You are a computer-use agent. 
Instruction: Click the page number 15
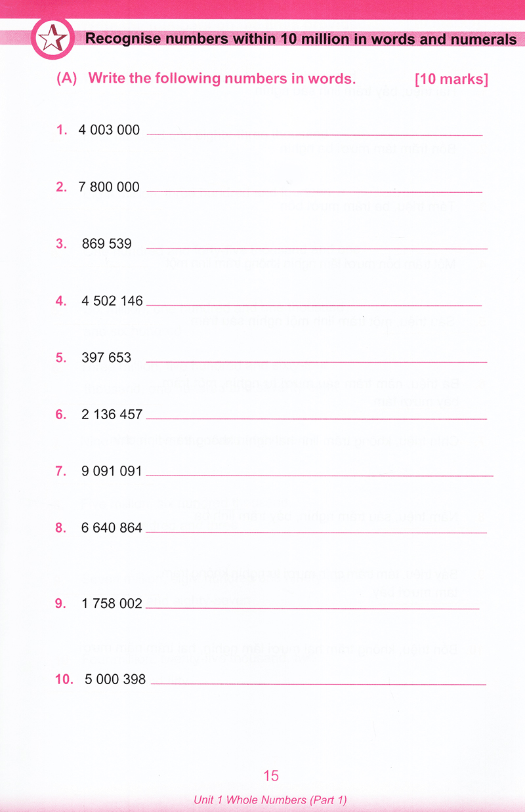coord(271,776)
